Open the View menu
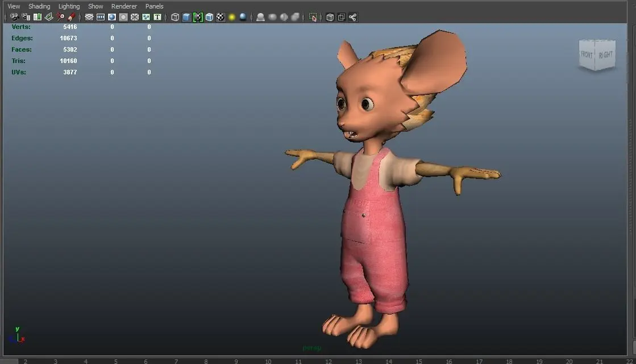Image resolution: width=636 pixels, height=364 pixels. tap(14, 6)
